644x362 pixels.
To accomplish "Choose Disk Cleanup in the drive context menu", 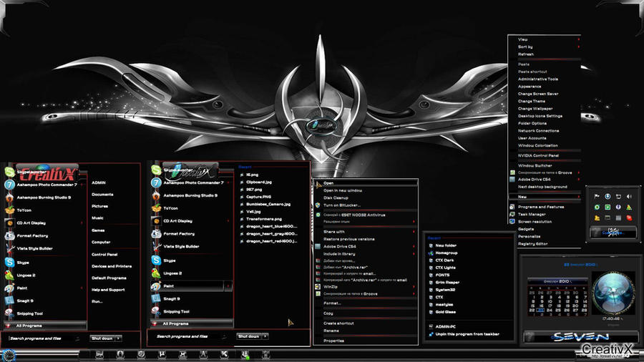I will 336,198.
